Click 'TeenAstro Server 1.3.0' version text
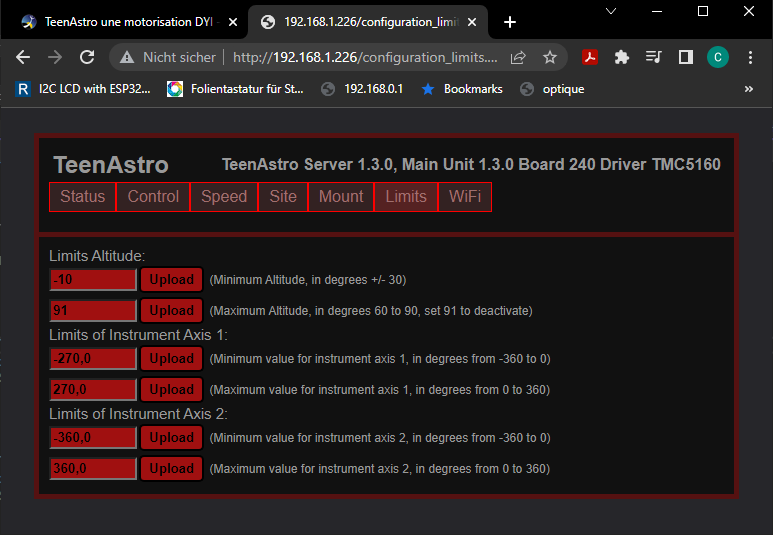The height and width of the screenshot is (535, 773). click(308, 164)
